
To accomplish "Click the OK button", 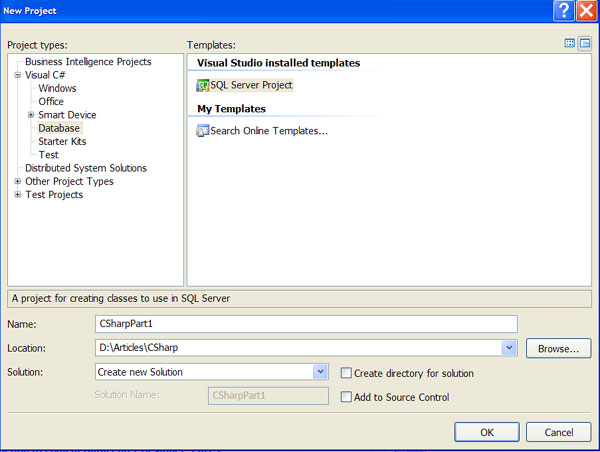I will point(487,432).
